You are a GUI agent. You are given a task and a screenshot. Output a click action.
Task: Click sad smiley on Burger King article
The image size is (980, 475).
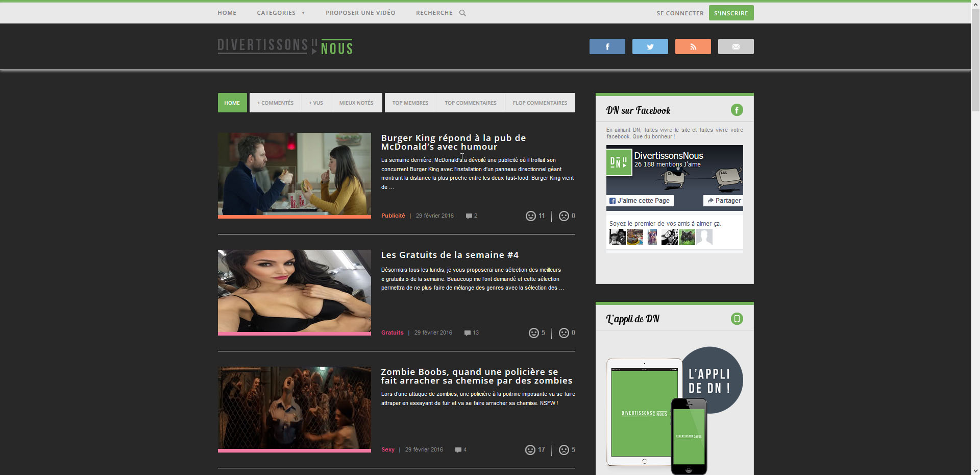(x=563, y=216)
